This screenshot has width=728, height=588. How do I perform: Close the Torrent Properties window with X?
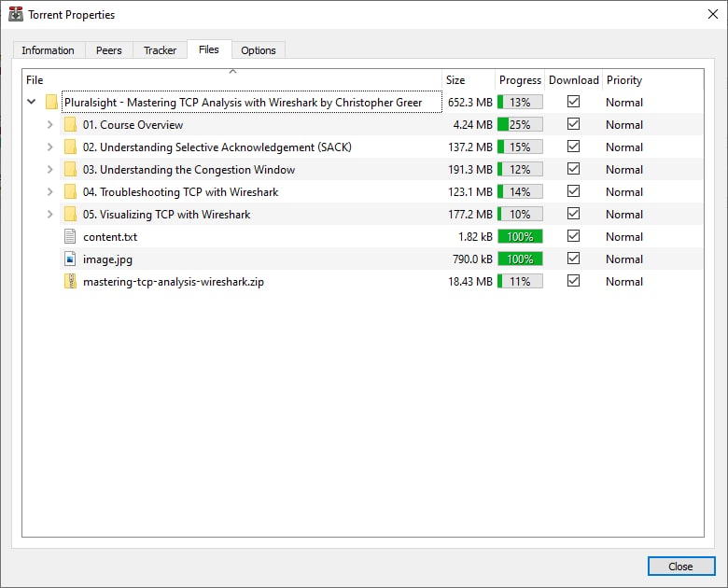[713, 14]
